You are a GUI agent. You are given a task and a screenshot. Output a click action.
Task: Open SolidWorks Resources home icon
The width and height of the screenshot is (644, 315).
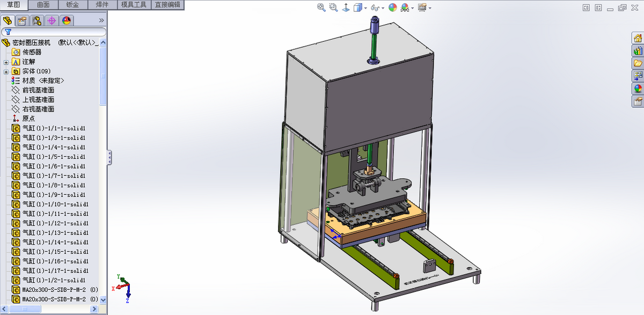point(638,38)
